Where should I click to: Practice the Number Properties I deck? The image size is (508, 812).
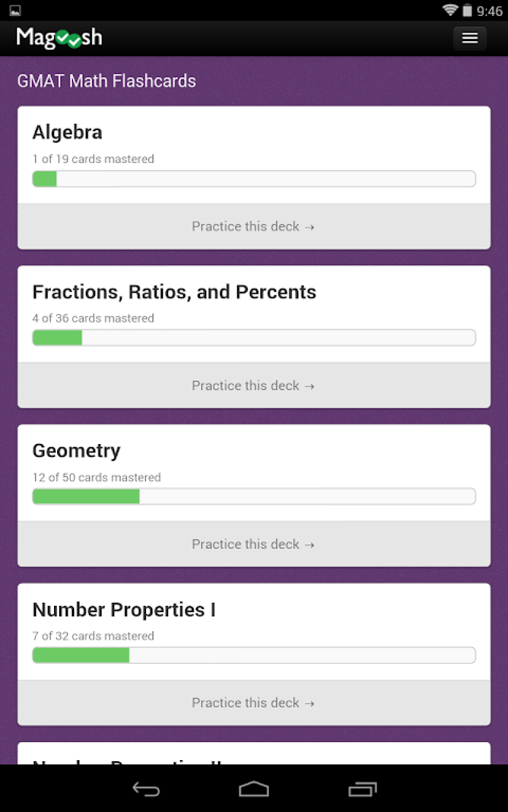(254, 703)
